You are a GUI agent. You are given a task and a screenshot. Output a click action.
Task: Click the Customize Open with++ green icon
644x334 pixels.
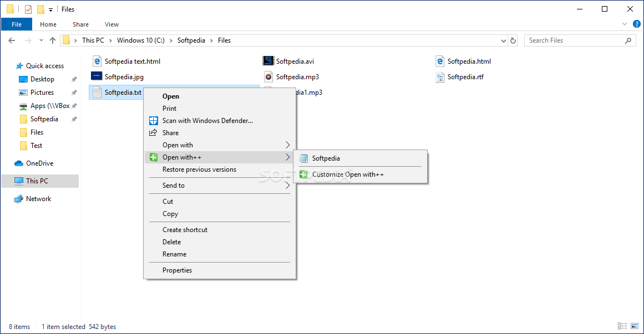click(303, 174)
